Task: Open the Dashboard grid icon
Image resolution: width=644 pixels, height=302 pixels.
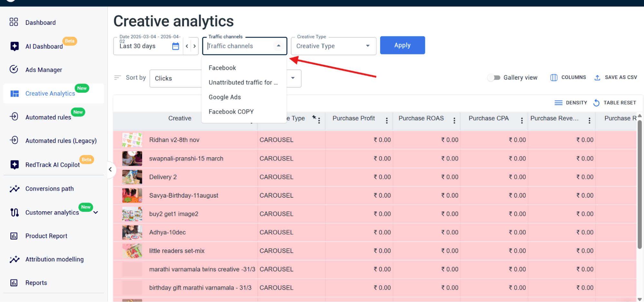Action: click(x=14, y=22)
